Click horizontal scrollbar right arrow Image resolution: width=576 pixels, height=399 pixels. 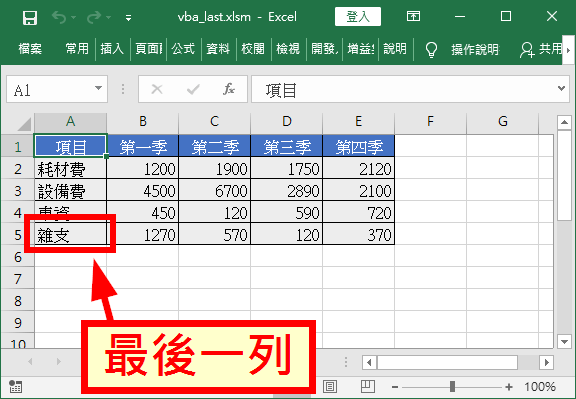547,363
